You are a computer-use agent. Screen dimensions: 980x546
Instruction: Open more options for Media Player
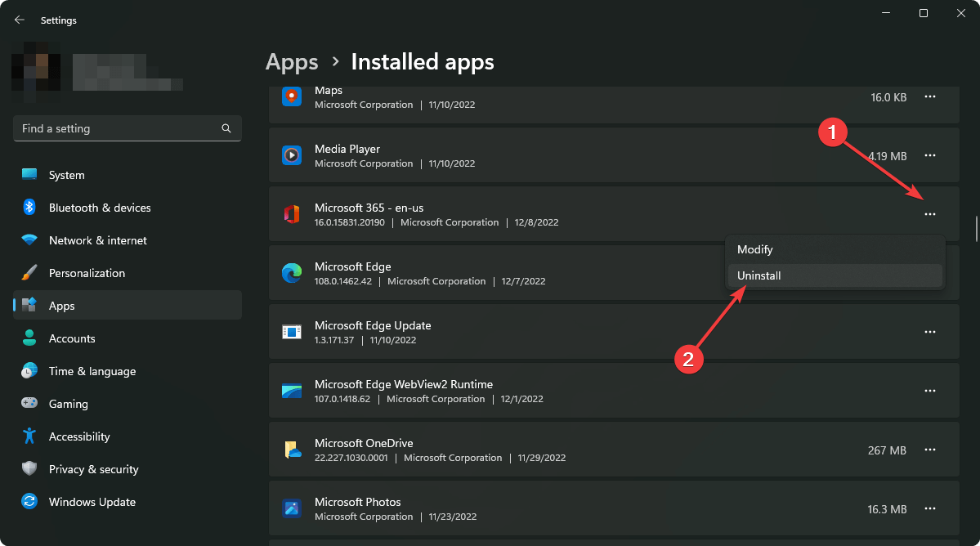[x=930, y=155]
